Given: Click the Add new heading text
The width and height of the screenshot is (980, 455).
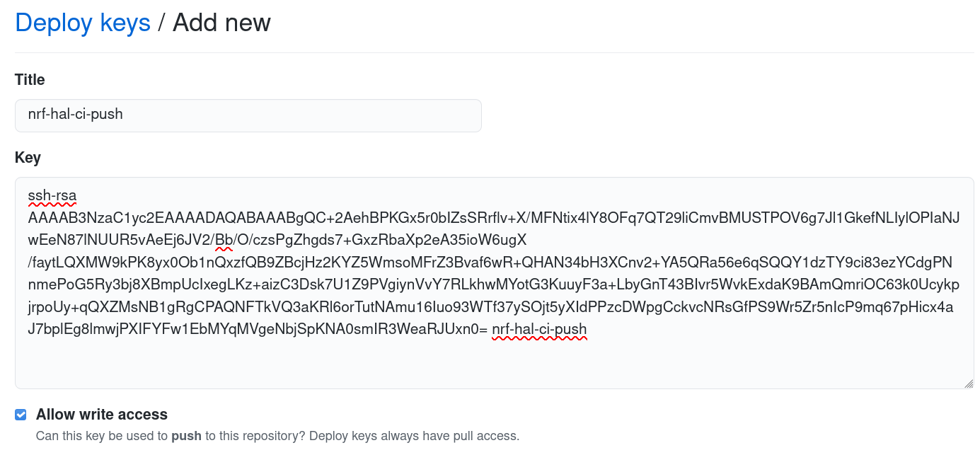Looking at the screenshot, I should pos(221,22).
